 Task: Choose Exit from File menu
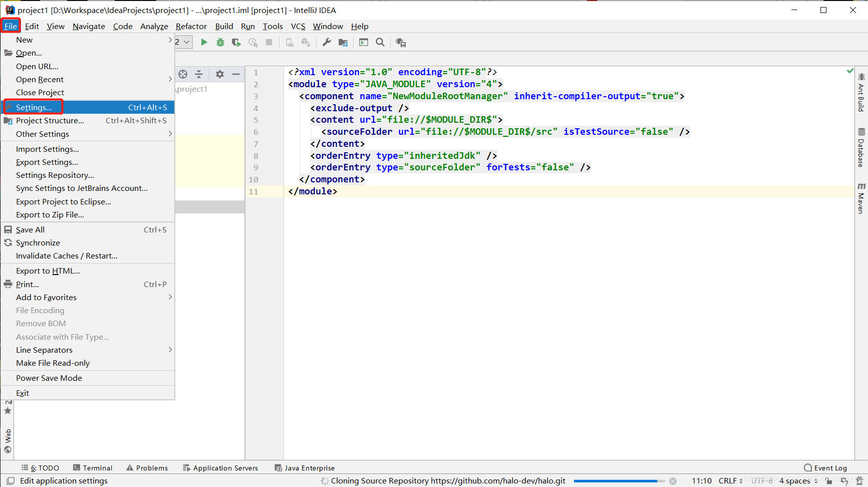pos(88,393)
